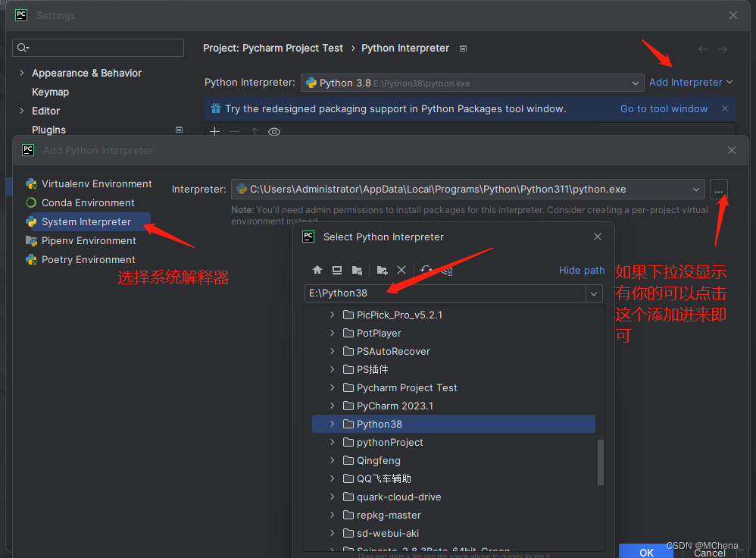Screen dimensions: 756x558
Task: Click the E:\Python38 path field
Action: tap(445, 293)
